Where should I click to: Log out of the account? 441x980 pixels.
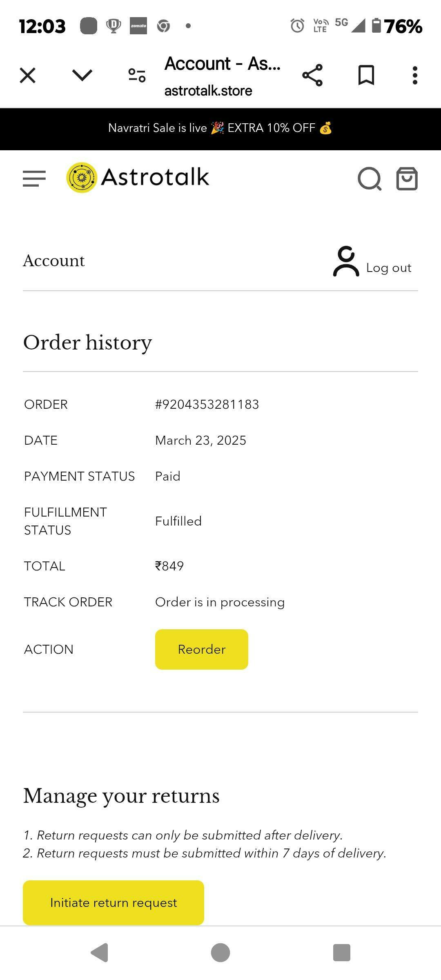pyautogui.click(x=388, y=268)
